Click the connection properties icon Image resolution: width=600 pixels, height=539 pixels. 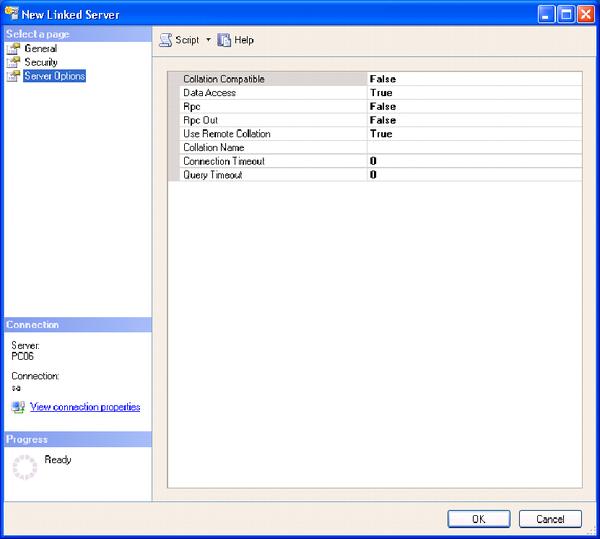tap(18, 407)
